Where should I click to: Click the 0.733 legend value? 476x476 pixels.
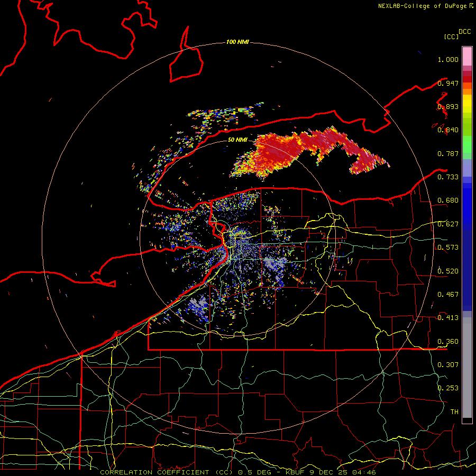448,177
